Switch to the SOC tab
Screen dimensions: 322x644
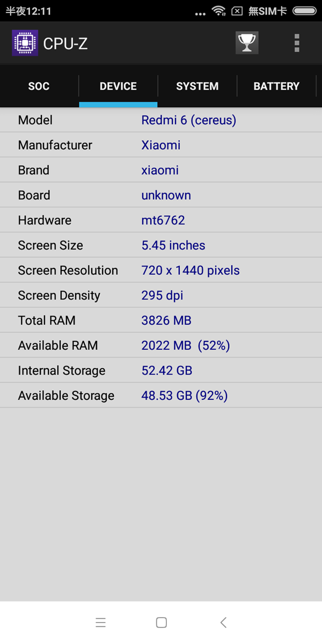[x=39, y=86]
